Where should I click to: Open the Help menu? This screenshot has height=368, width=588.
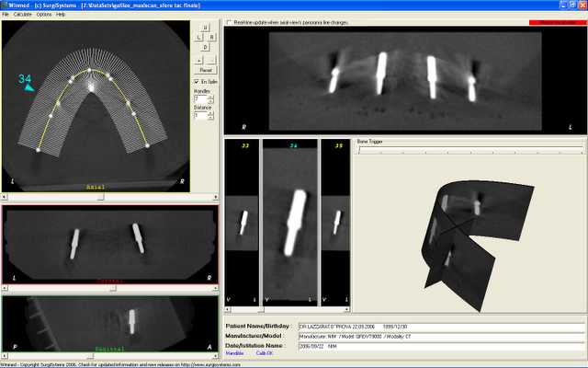[61, 15]
